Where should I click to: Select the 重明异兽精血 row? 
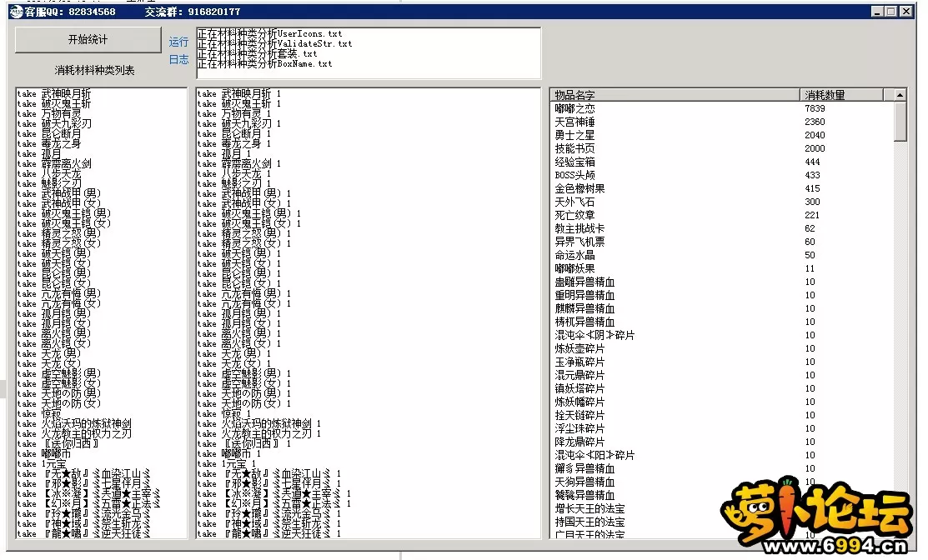tap(722, 295)
